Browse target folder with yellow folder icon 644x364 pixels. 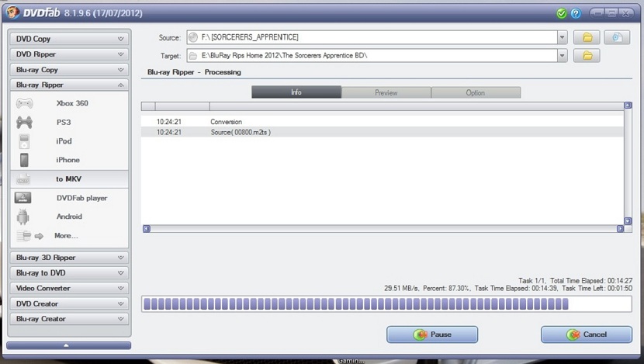(587, 55)
